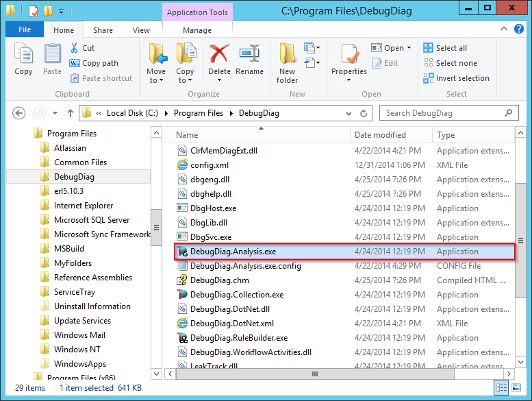Click the Copy path button

pyautogui.click(x=94, y=63)
